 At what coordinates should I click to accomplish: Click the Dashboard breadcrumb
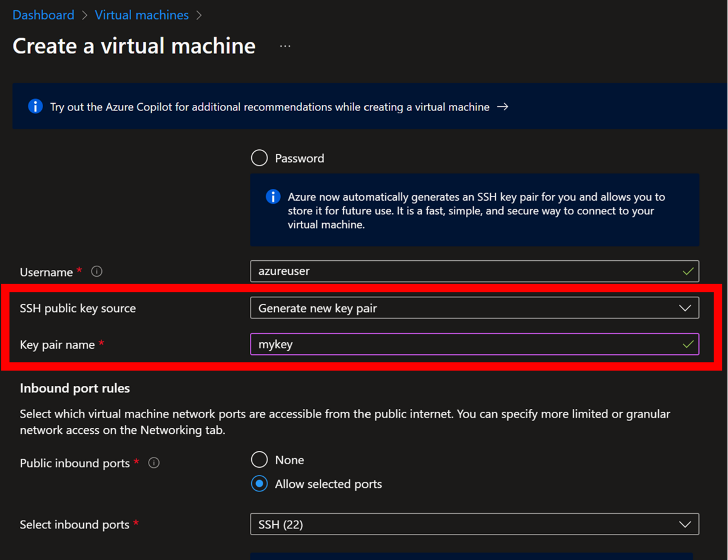(43, 15)
